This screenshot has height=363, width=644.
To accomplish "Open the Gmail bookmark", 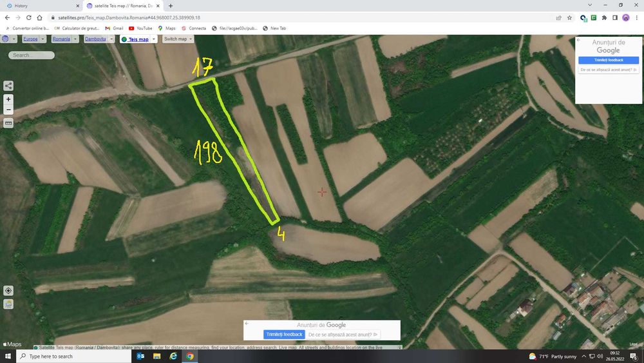I will tap(114, 28).
